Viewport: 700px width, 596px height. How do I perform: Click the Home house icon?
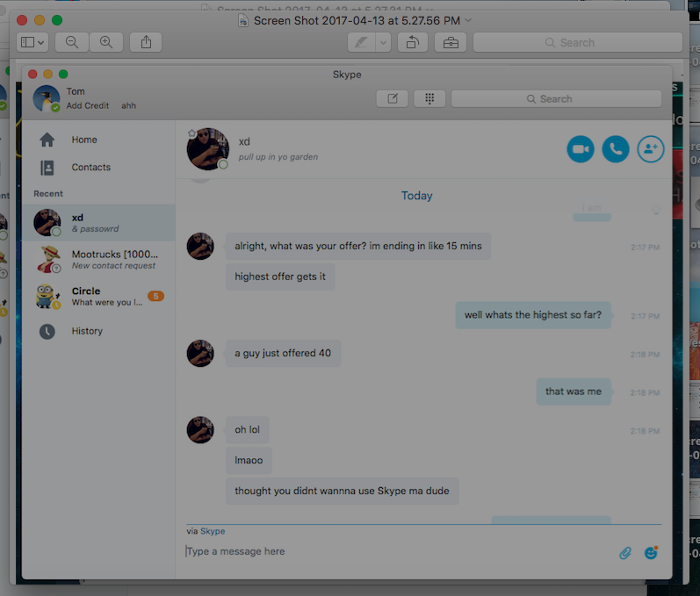point(47,140)
